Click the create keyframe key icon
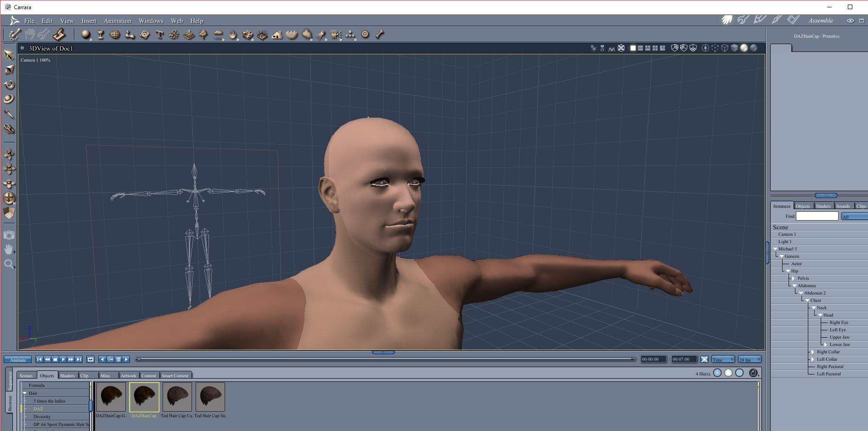Screen dimensions: 868x431 (110, 359)
